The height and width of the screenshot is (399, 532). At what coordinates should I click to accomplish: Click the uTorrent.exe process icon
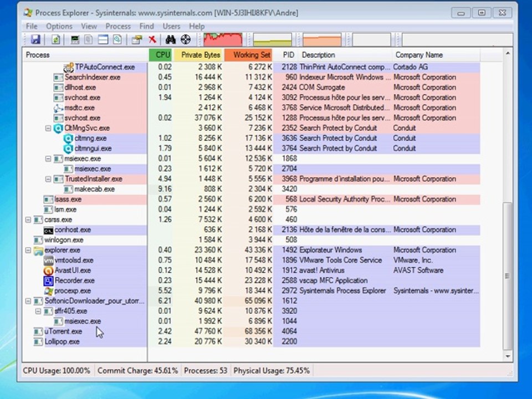pos(38,331)
